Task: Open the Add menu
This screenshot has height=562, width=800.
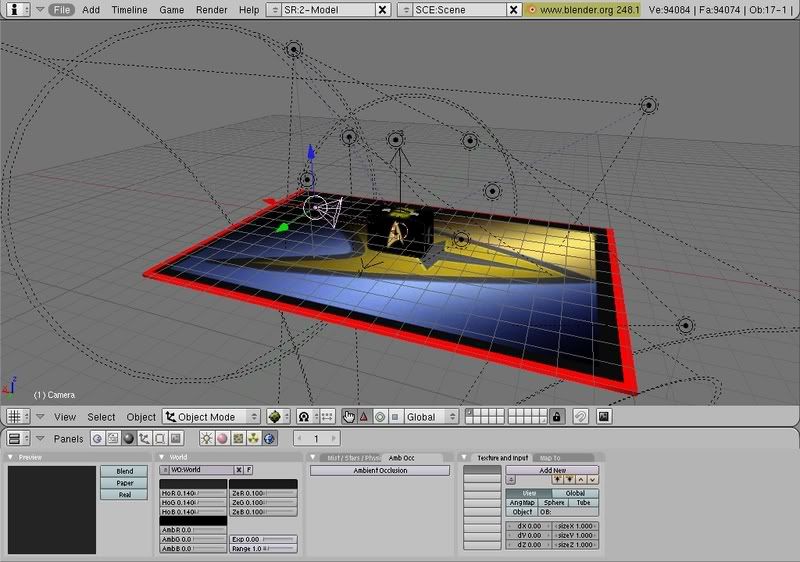Action: click(91, 10)
